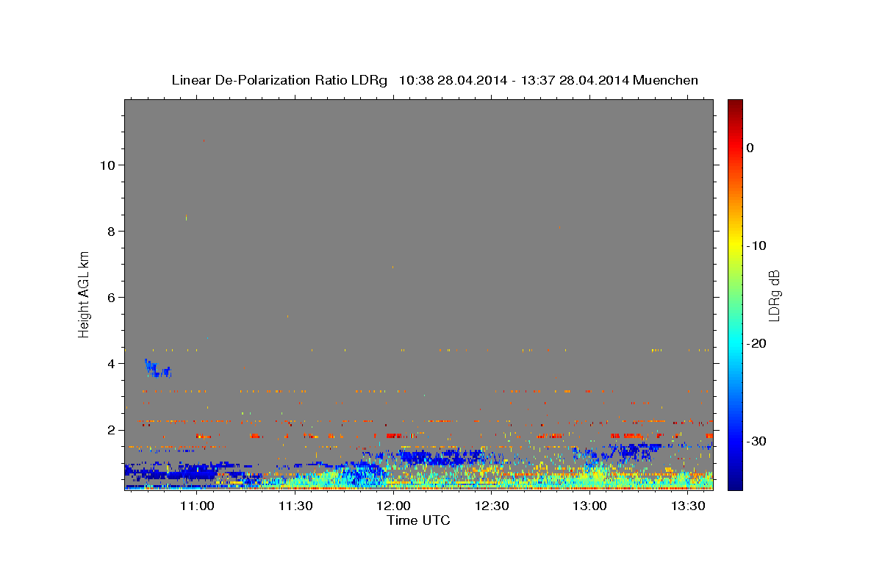882x588 pixels.
Task: Click the 11:00 time tick label
Action: [197, 506]
